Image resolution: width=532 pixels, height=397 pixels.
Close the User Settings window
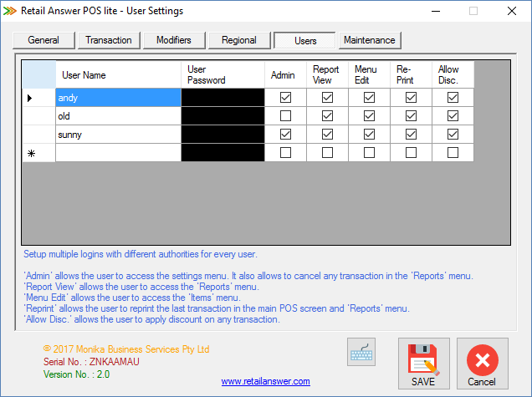point(512,11)
